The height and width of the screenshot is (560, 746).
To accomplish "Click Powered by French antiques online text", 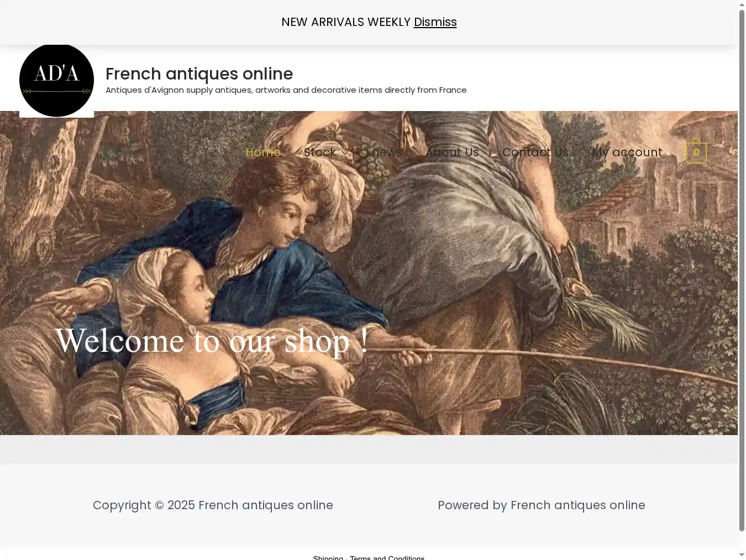I will pos(542,505).
